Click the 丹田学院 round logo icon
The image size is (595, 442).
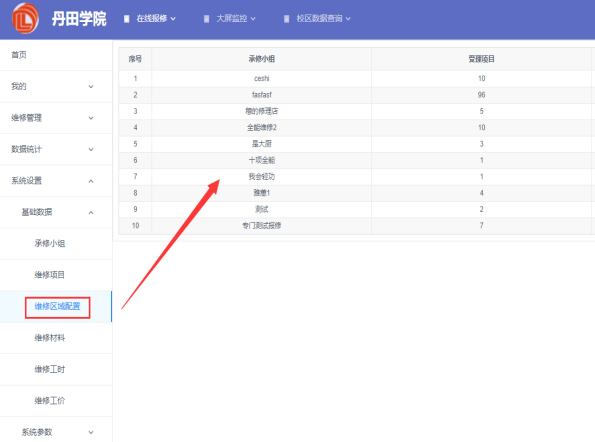pos(25,18)
